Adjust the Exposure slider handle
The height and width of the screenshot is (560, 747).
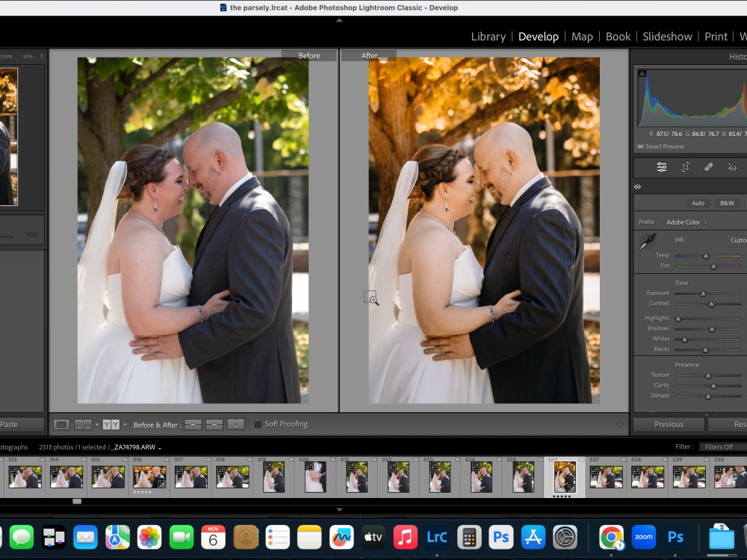click(703, 293)
